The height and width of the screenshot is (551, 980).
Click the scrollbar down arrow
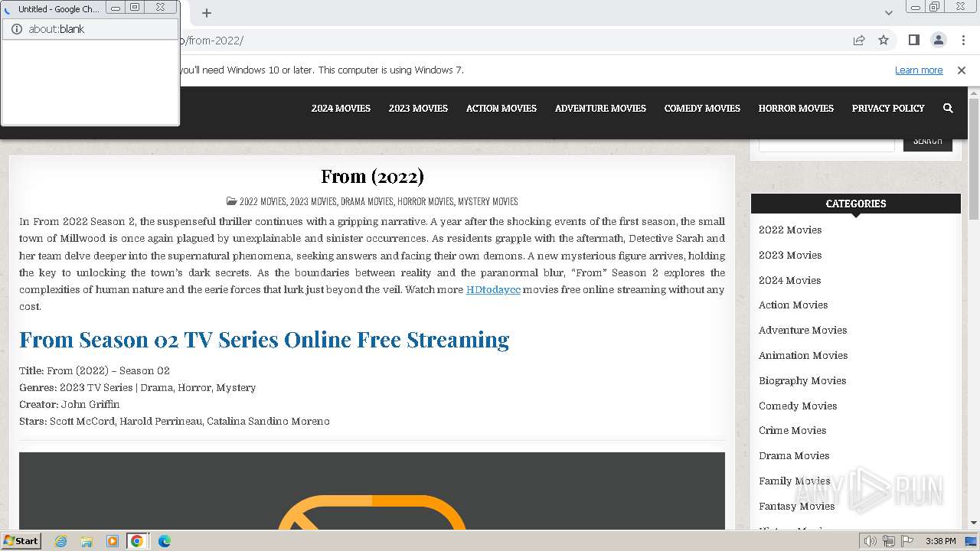pyautogui.click(x=974, y=523)
